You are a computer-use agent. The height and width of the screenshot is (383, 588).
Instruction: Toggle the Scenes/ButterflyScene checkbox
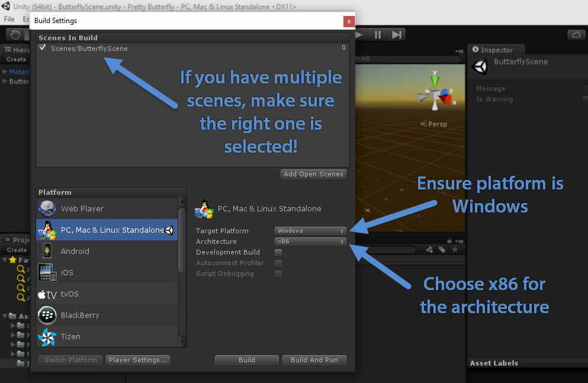[x=43, y=48]
